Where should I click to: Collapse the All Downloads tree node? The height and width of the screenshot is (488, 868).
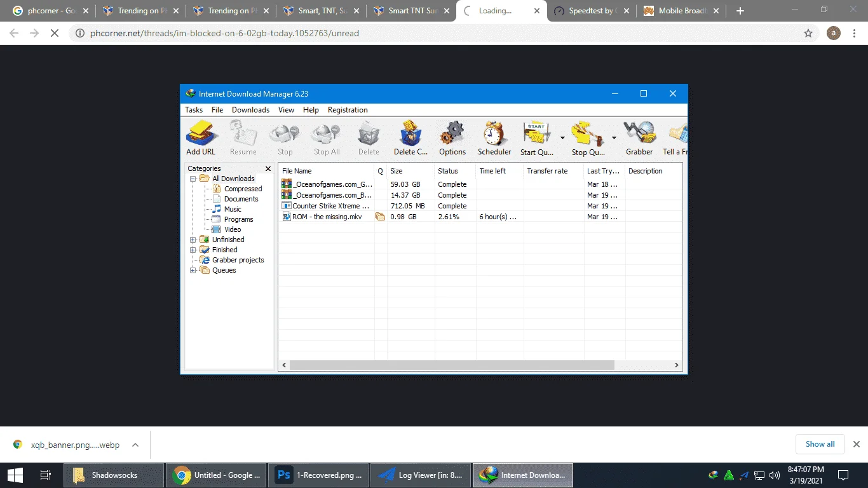coord(193,179)
